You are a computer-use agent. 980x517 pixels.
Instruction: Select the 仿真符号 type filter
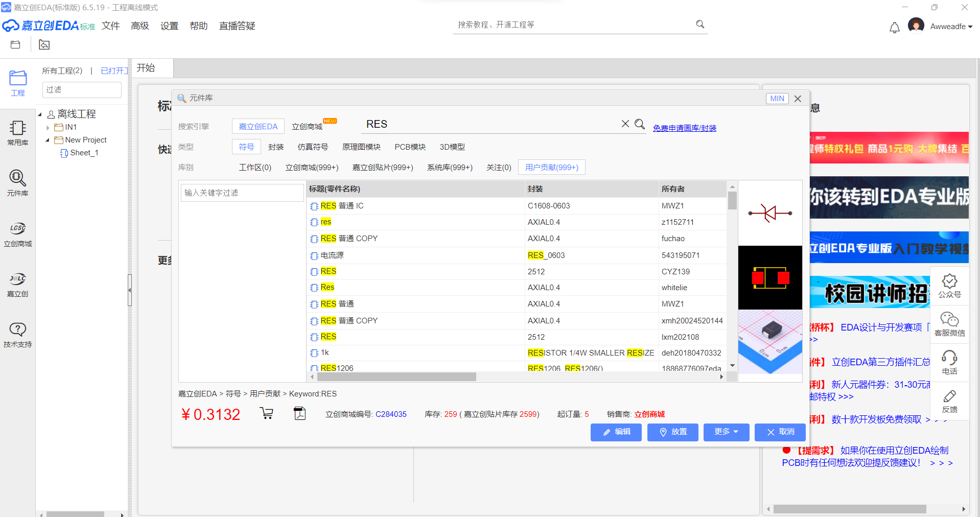coord(313,147)
